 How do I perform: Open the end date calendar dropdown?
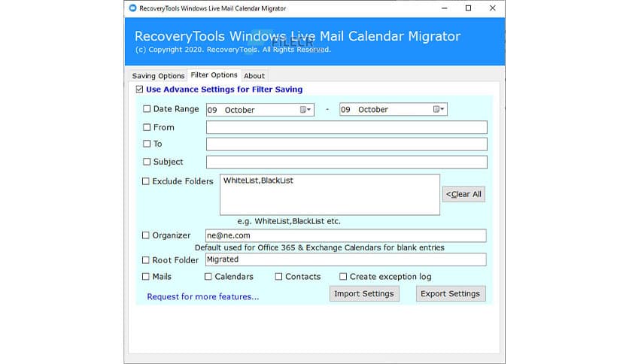point(439,109)
